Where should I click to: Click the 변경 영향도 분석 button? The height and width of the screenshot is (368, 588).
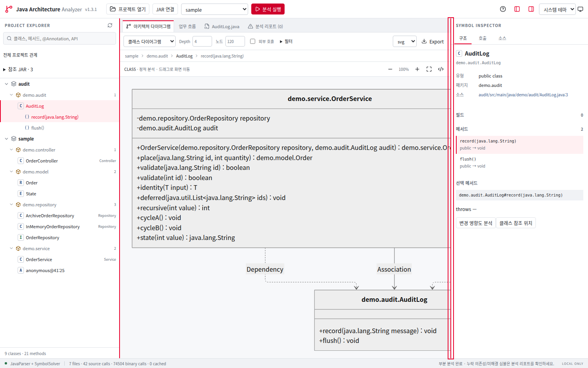click(476, 223)
